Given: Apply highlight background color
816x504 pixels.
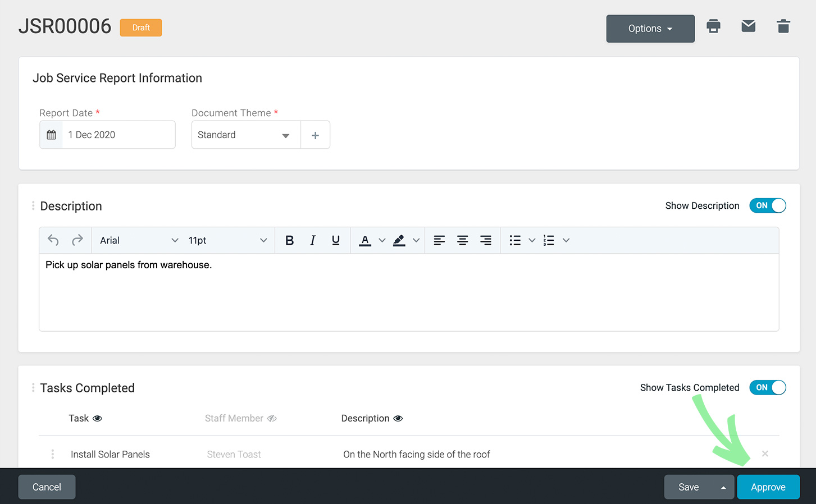Looking at the screenshot, I should point(399,240).
